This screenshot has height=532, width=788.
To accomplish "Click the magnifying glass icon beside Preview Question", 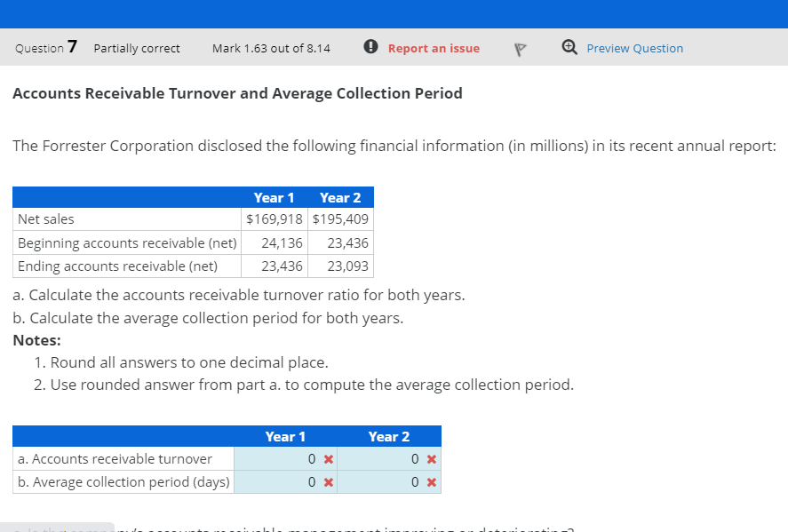I will 567,49.
